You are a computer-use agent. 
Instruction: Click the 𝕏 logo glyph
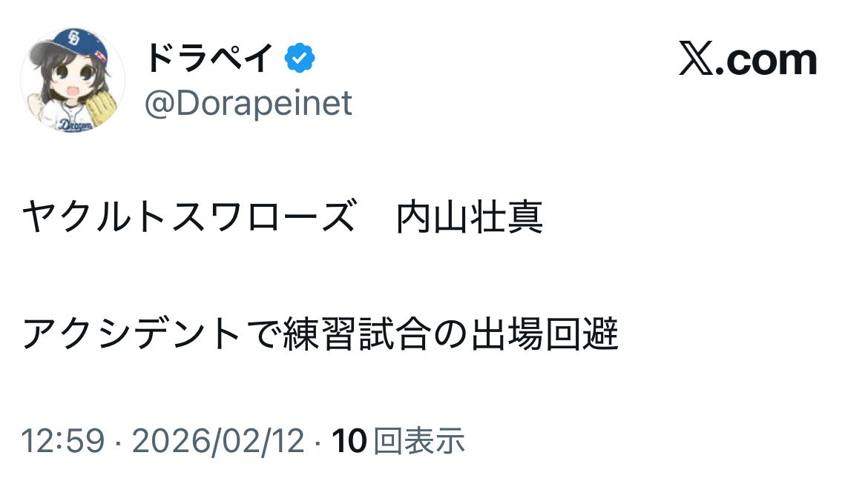pyautogui.click(x=696, y=60)
